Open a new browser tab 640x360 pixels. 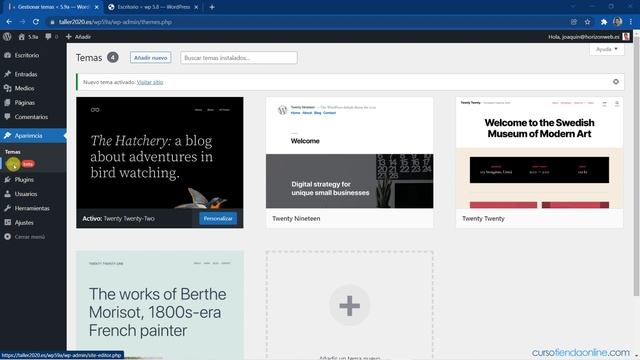coord(212,7)
